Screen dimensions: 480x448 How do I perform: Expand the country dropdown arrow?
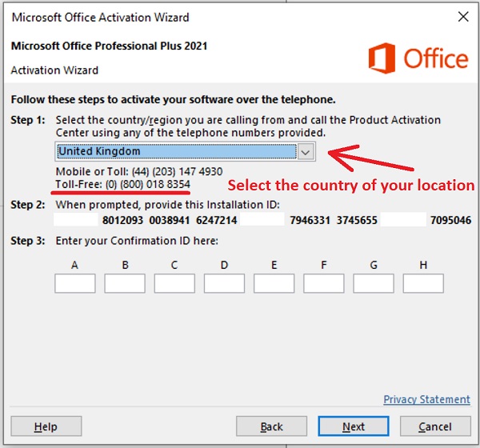pyautogui.click(x=306, y=151)
